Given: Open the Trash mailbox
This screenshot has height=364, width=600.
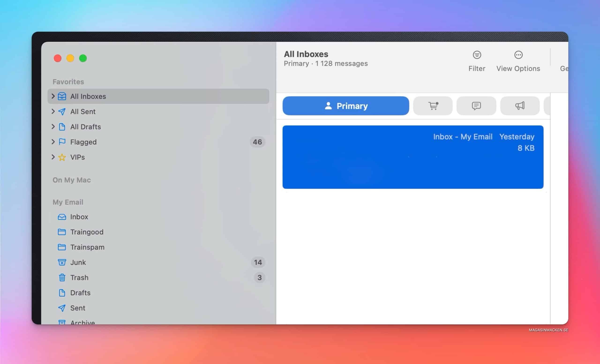Looking at the screenshot, I should click(158, 277).
